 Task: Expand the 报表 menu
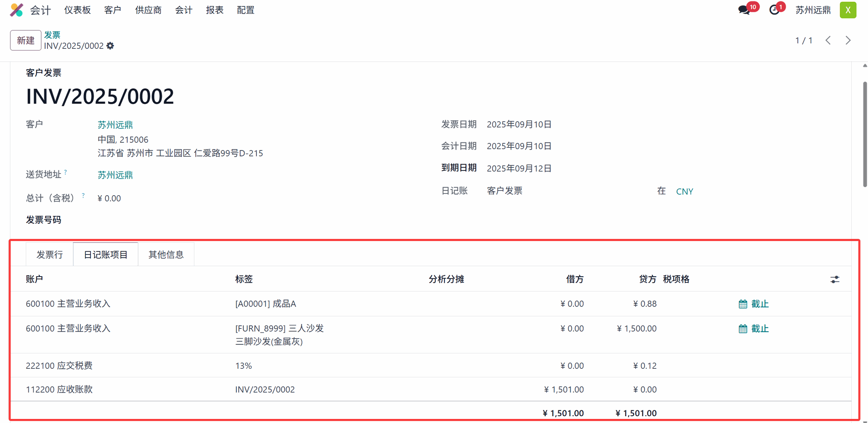pyautogui.click(x=215, y=10)
